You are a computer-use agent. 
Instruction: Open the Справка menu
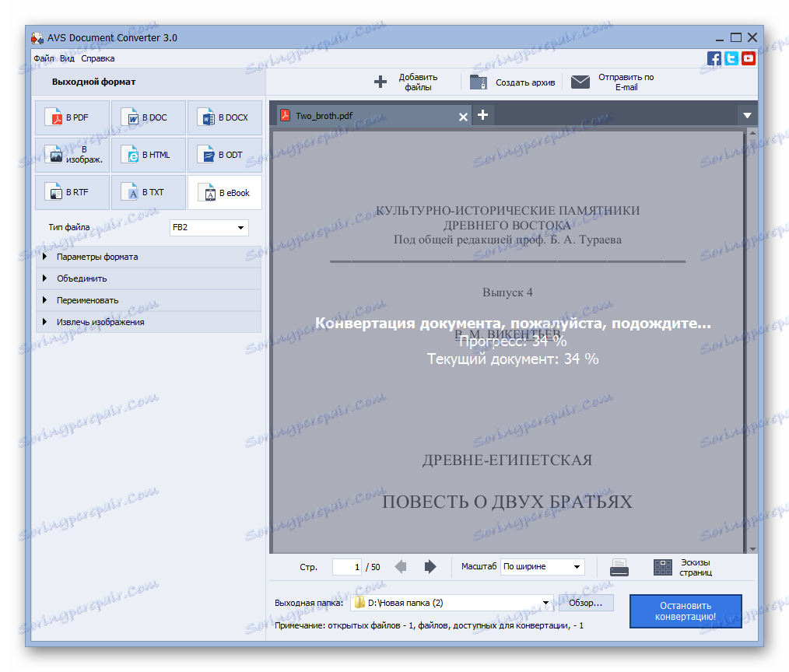click(97, 58)
